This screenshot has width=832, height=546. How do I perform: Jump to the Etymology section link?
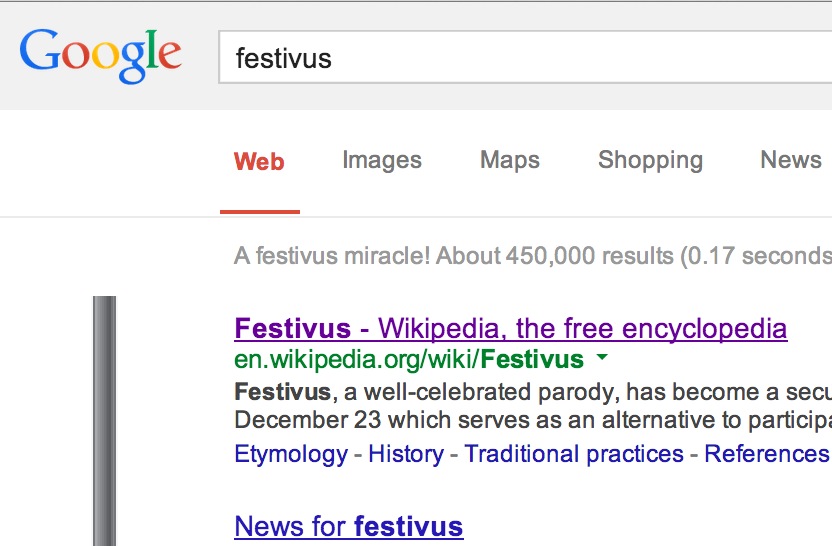pyautogui.click(x=290, y=454)
